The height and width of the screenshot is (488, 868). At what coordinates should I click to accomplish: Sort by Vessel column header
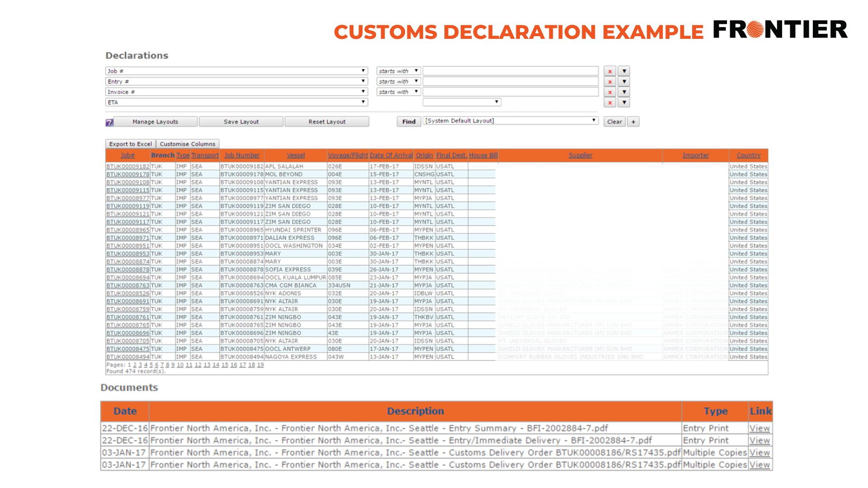click(x=296, y=155)
